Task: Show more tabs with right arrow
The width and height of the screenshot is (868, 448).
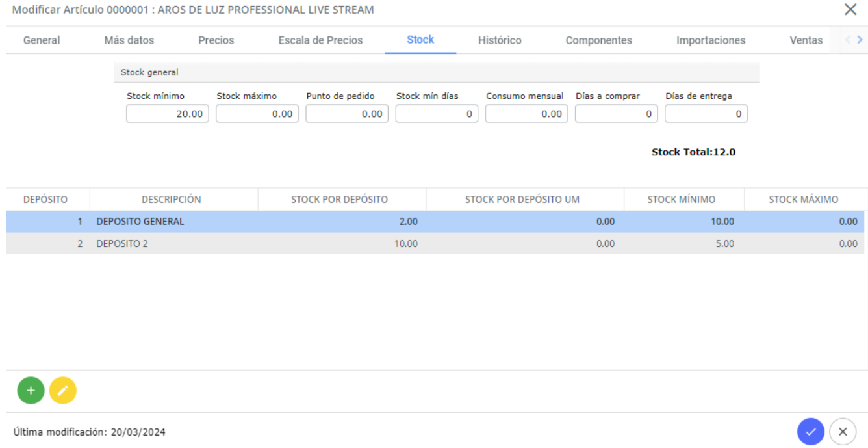Action: pyautogui.click(x=860, y=40)
